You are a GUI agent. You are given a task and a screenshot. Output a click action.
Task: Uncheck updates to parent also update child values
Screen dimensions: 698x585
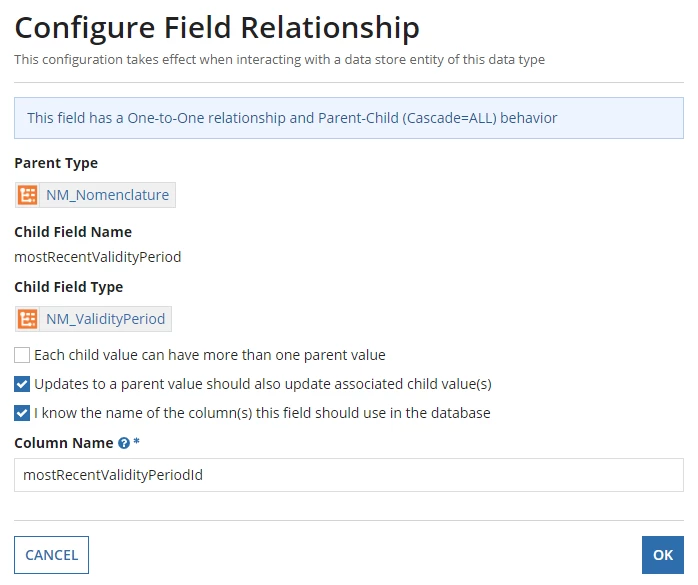pyautogui.click(x=22, y=384)
